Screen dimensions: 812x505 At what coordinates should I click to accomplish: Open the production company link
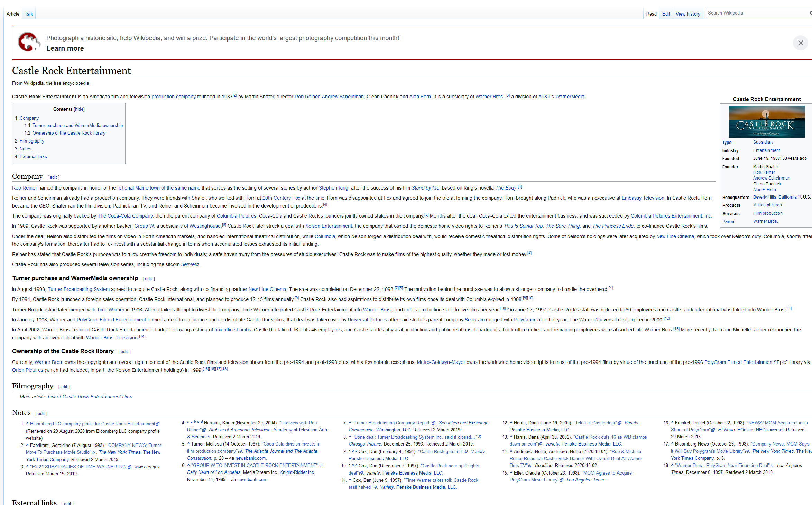[x=174, y=97]
